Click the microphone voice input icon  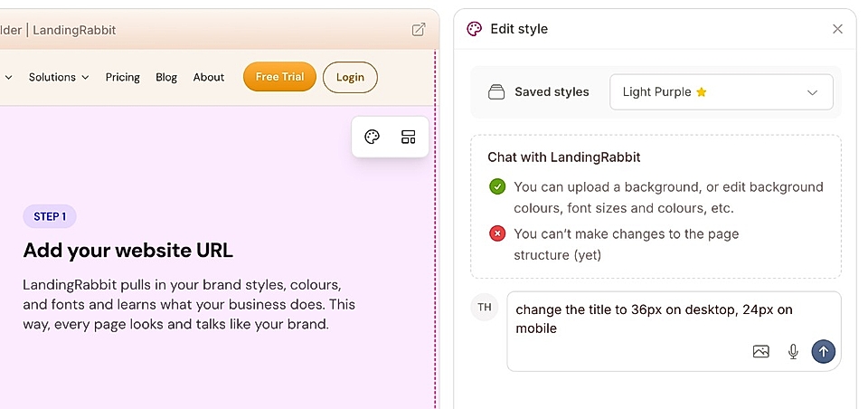coord(793,351)
